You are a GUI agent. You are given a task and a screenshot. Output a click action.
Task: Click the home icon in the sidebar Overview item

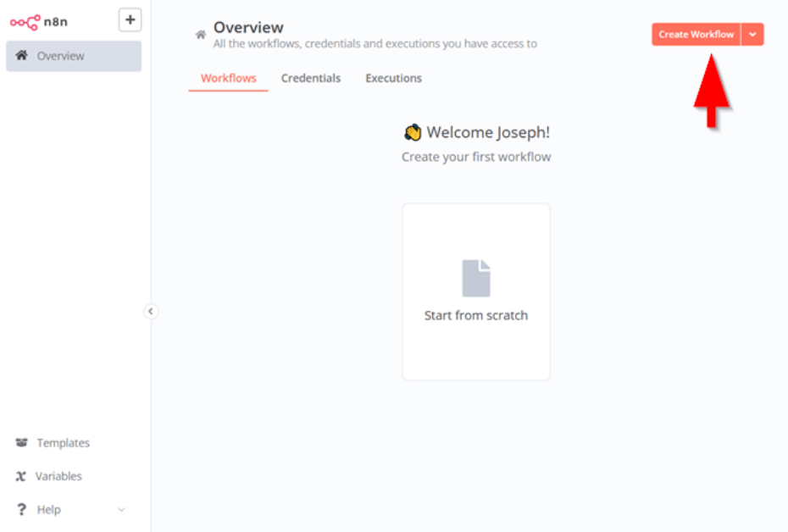22,56
